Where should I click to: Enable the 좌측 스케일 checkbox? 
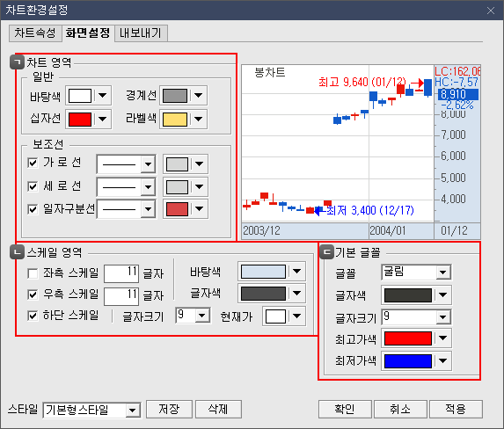pyautogui.click(x=33, y=273)
